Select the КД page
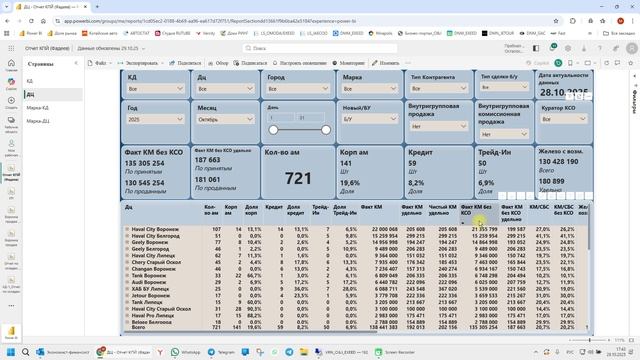This screenshot has width=640, height=360. point(53,81)
